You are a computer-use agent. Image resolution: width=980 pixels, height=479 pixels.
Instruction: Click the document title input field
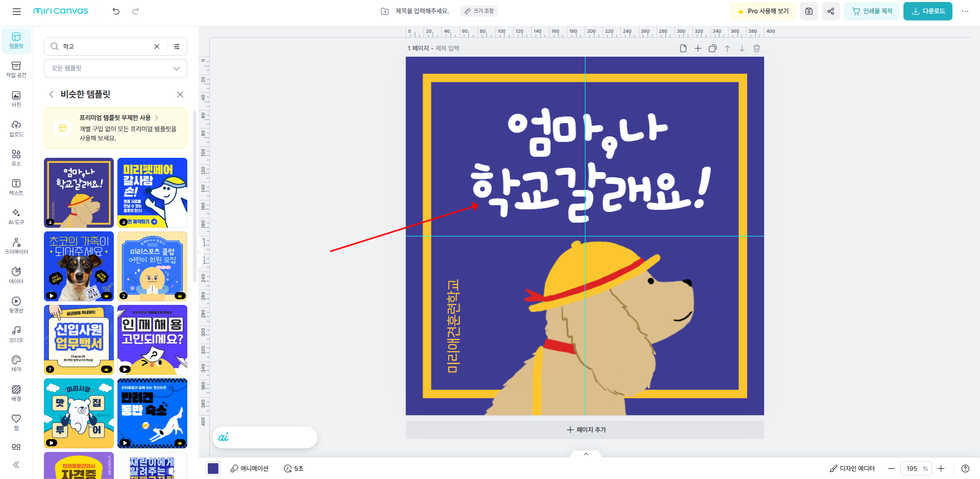[422, 11]
